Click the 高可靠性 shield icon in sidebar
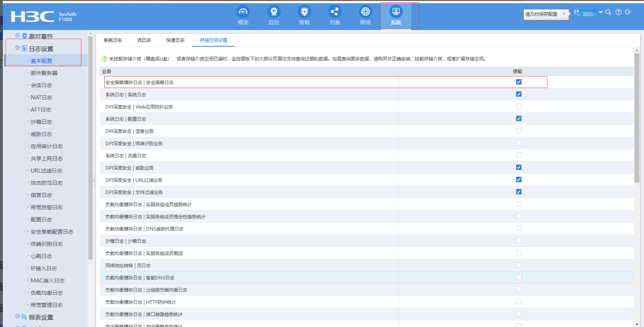Screen dimensions: 644x327 (x=24, y=36)
